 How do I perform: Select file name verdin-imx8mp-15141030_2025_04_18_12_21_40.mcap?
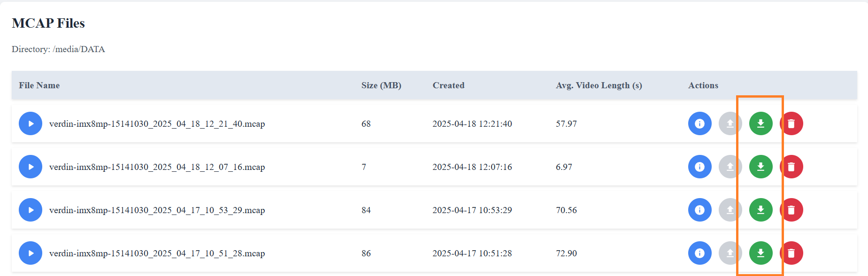(157, 124)
